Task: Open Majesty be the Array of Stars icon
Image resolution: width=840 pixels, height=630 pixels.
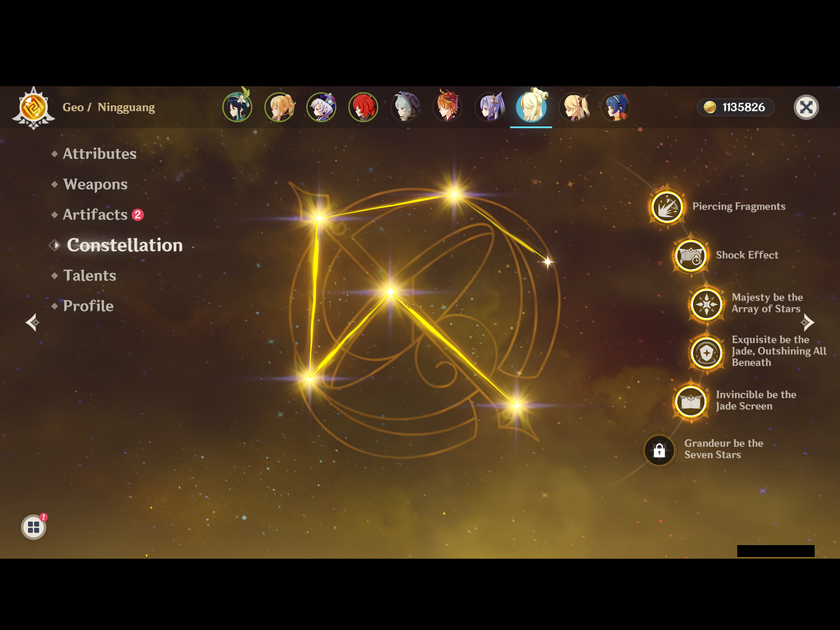Action: [x=707, y=304]
